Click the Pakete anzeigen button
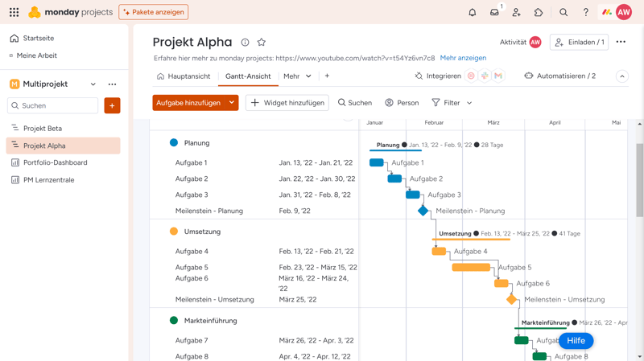This screenshot has width=644, height=361. (154, 13)
